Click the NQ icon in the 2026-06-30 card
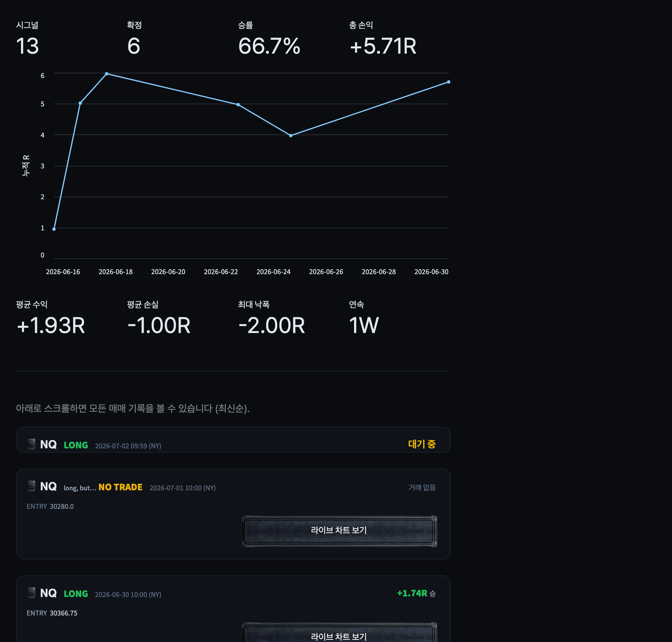Viewport: 672px width, 642px height. pos(31,593)
